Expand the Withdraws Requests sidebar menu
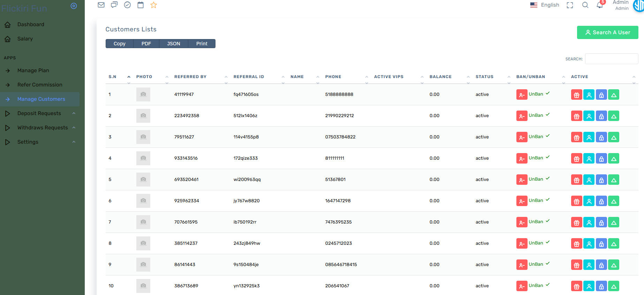Screen dimensions: 644x295 (43, 128)
